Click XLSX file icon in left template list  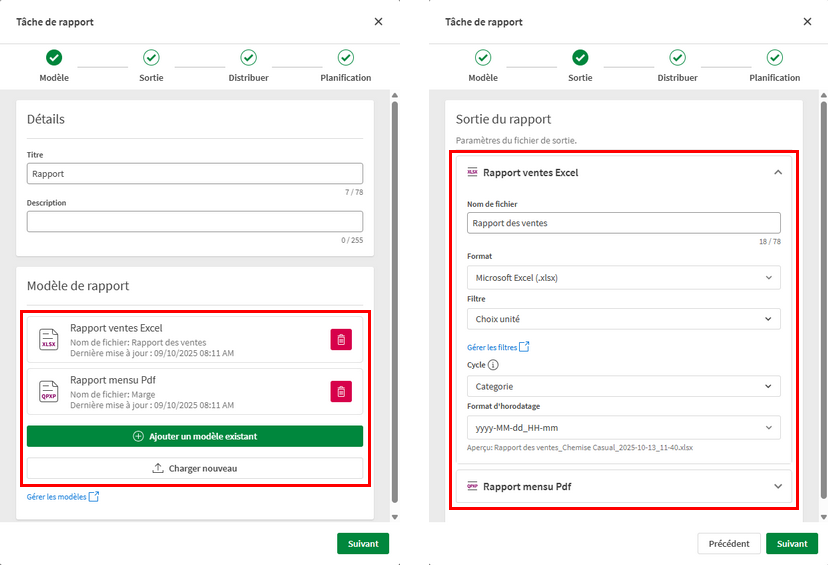pos(49,340)
